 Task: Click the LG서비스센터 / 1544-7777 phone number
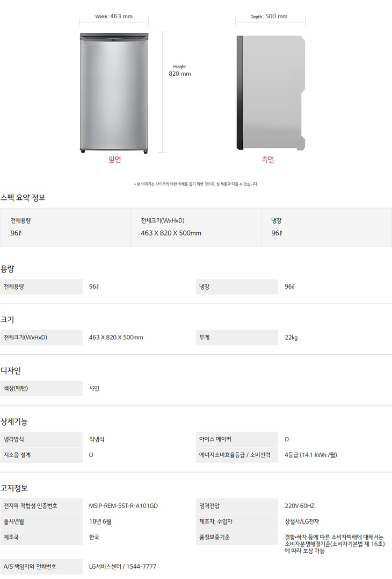[x=122, y=567]
